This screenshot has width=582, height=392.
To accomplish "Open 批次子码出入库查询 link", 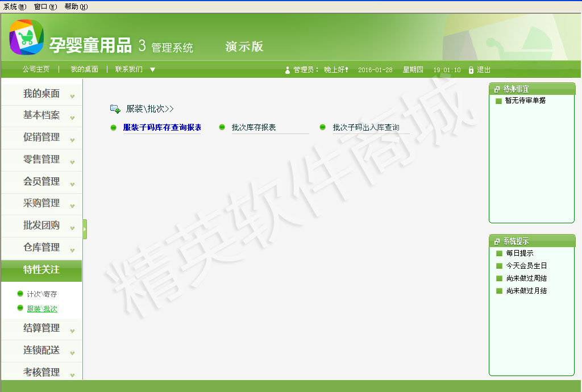I will pos(366,128).
